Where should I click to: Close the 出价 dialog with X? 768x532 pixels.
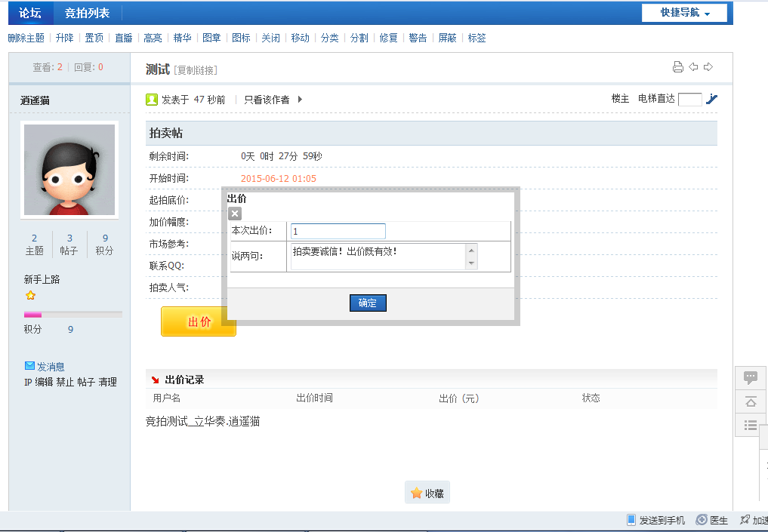(x=235, y=214)
